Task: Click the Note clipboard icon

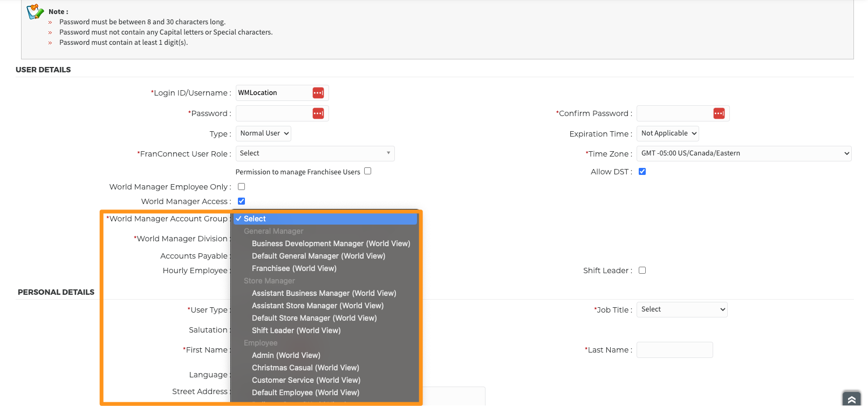Action: click(35, 11)
